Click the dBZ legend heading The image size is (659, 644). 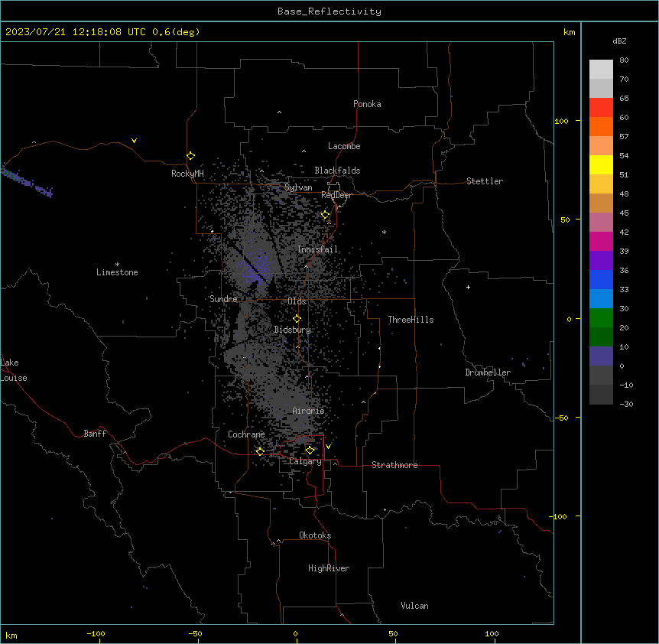[619, 41]
